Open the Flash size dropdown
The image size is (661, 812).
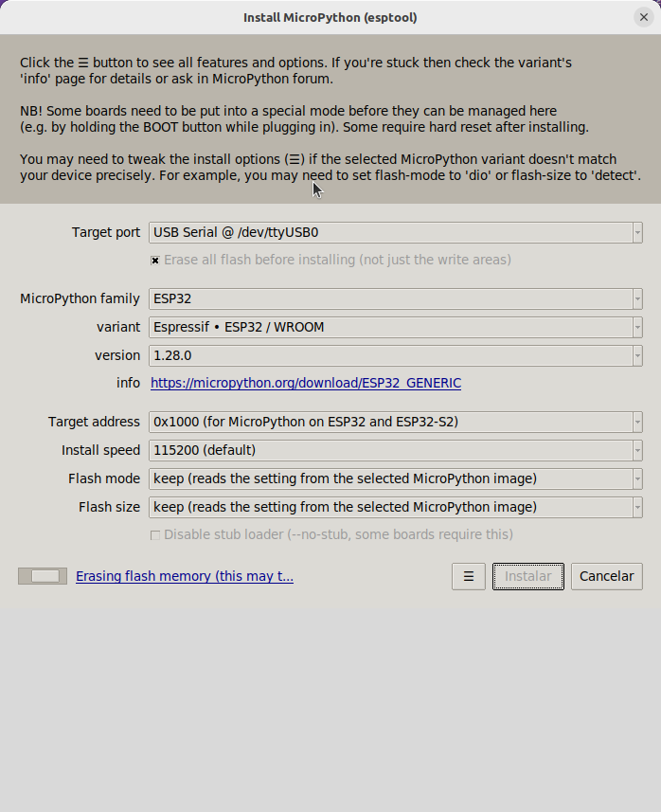coord(396,508)
